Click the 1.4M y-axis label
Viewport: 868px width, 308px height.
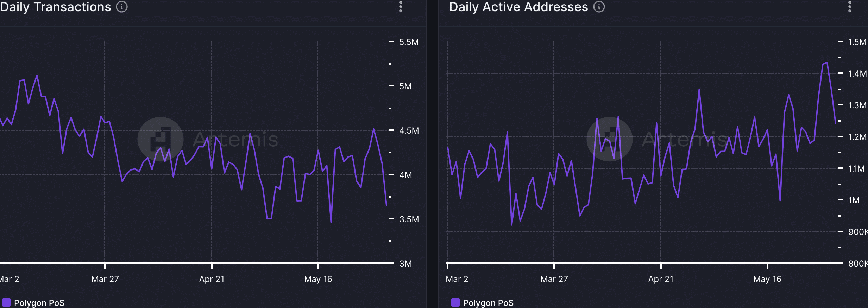tap(857, 74)
